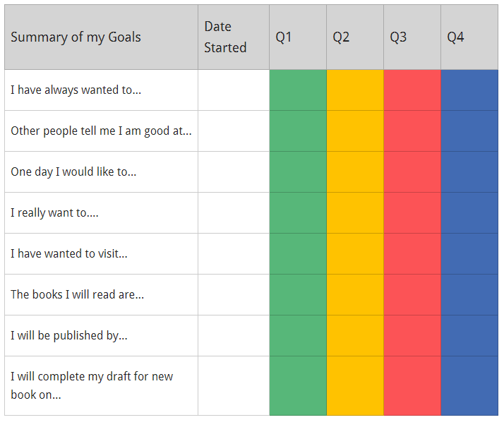Select the yellow Q2 cell for 'I have wanted to visit...'
The image size is (504, 427).
[x=355, y=254]
